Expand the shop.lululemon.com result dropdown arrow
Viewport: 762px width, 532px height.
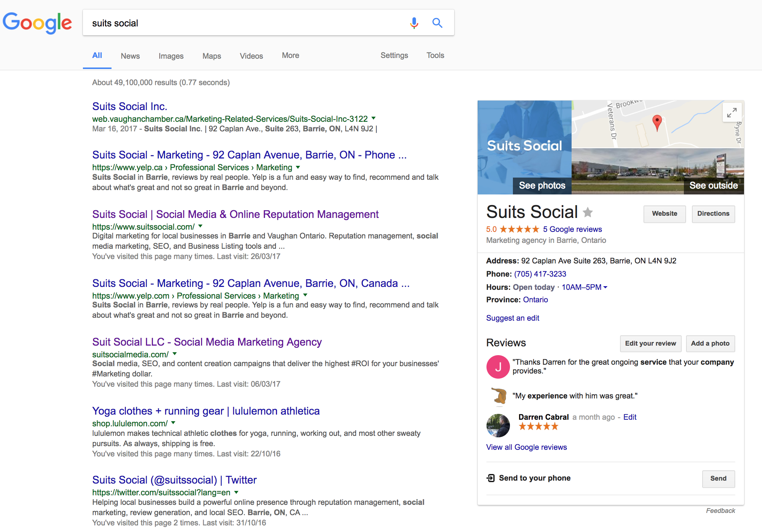click(173, 423)
